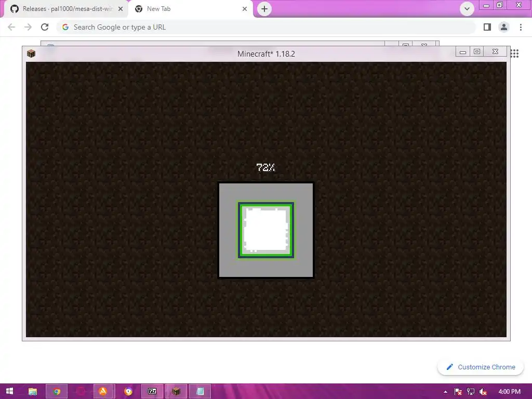The width and height of the screenshot is (532, 399).
Task: Switch to Chrome on the taskbar
Action: click(57, 391)
